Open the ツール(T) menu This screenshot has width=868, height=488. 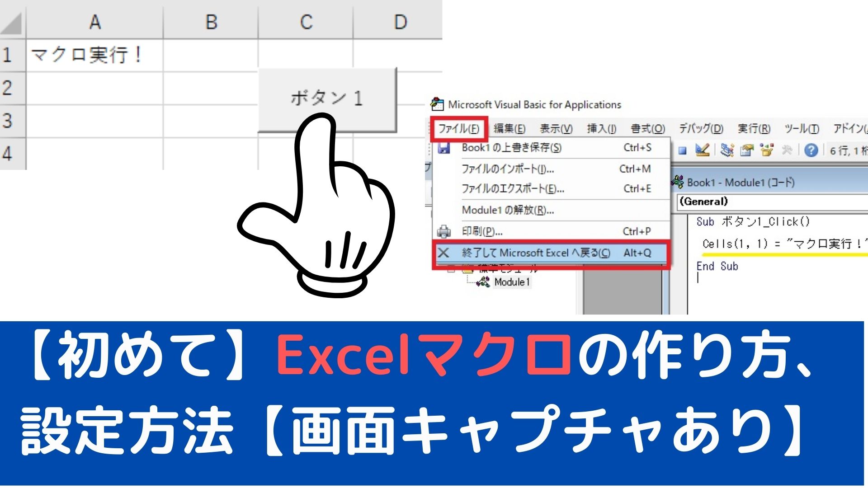coord(802,129)
